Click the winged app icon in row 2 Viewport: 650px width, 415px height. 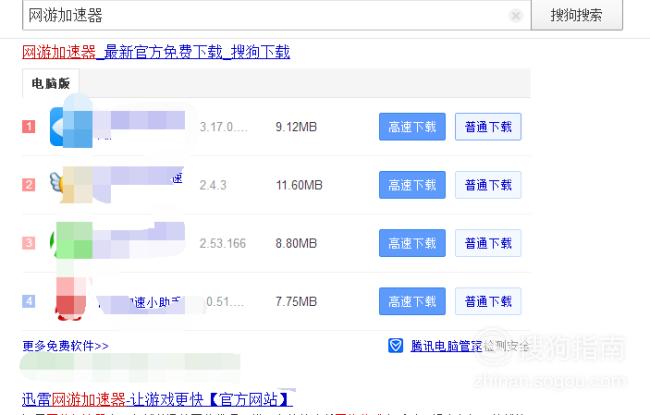(x=70, y=185)
